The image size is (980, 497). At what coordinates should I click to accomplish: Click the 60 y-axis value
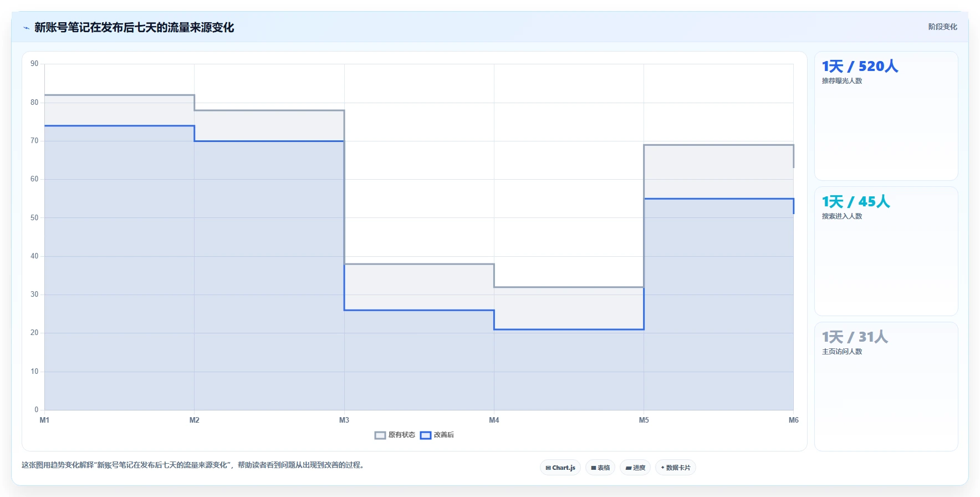[34, 179]
